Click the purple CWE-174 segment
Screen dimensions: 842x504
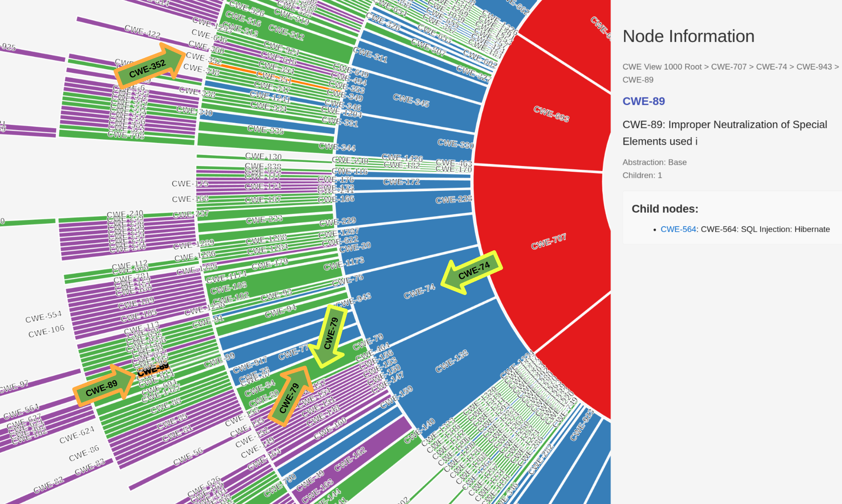click(263, 186)
